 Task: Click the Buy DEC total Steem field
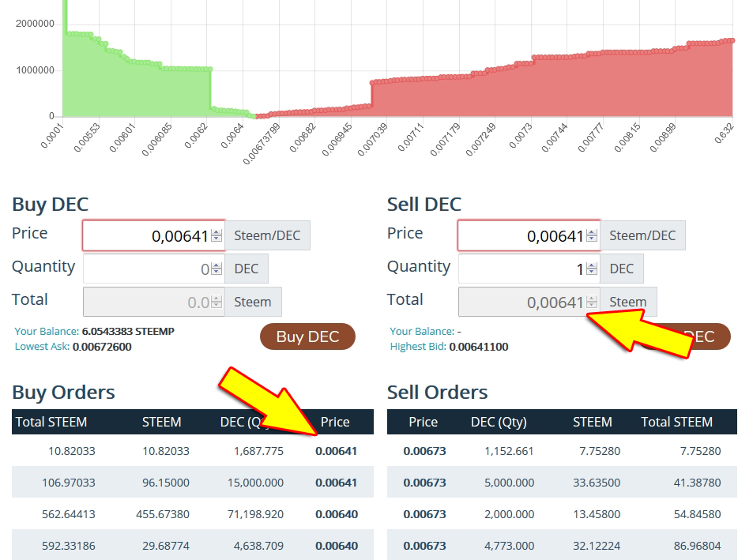[146, 302]
